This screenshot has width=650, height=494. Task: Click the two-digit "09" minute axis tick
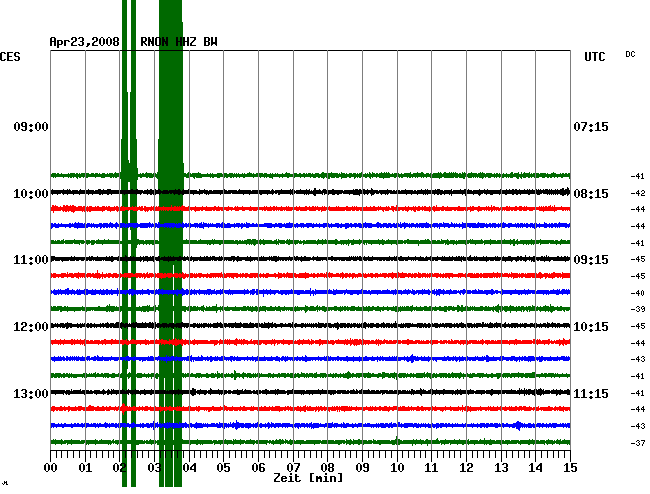362,468
